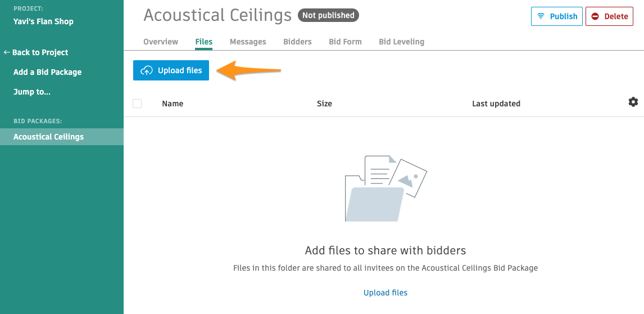644x314 pixels.
Task: Sort files by the Name column
Action: click(x=173, y=104)
